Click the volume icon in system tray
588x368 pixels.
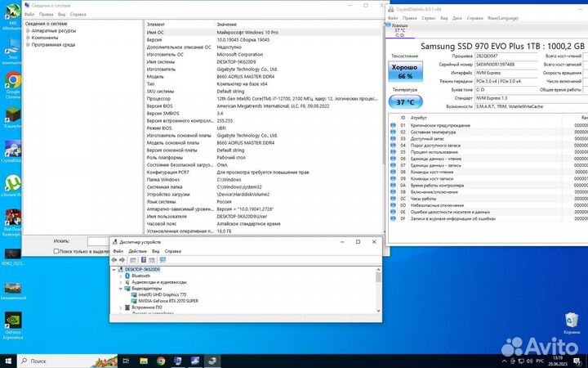529,361
